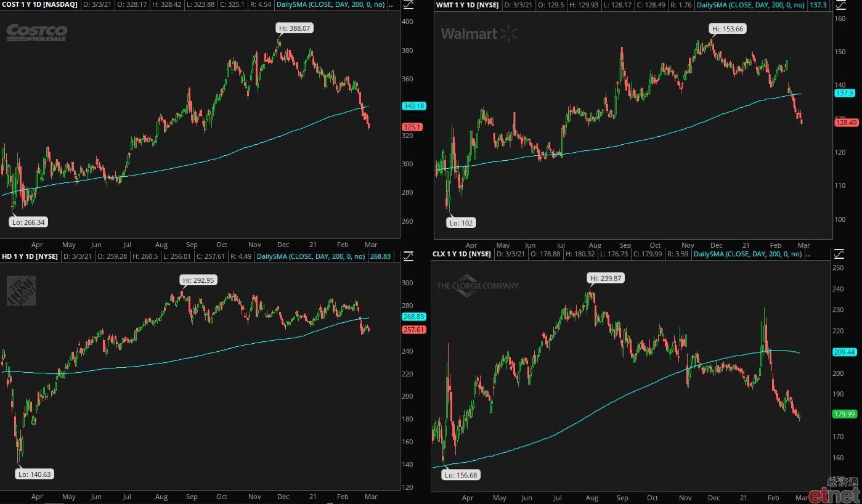Select the HD 1 Y 1D [NYSE] title

[x=30, y=256]
